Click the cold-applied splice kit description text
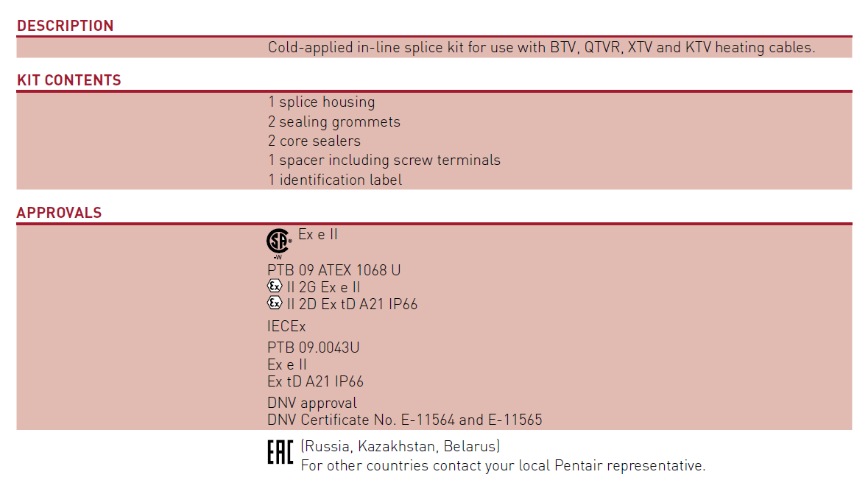 [541, 48]
